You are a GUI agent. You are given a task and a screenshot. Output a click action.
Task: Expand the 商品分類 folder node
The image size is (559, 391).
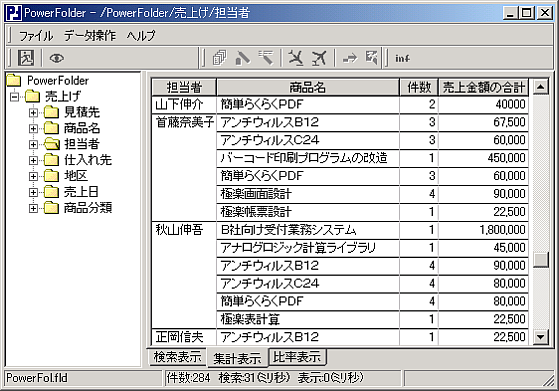33,208
